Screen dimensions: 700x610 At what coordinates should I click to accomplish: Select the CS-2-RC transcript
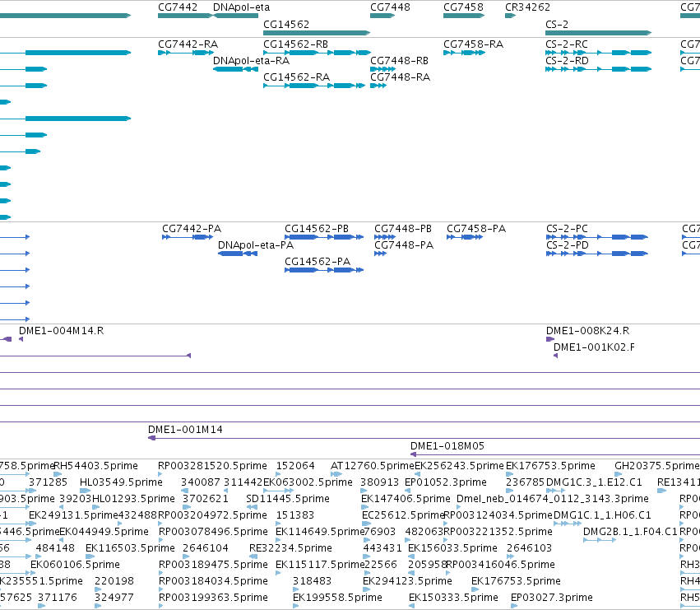pyautogui.click(x=567, y=44)
